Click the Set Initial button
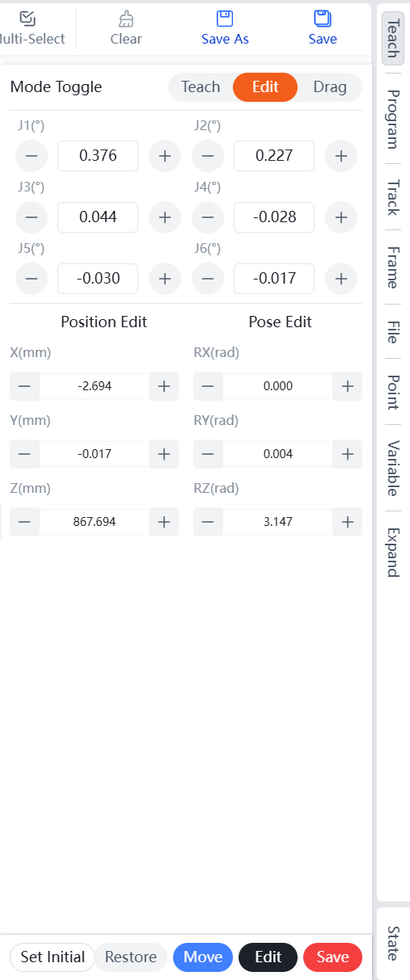The width and height of the screenshot is (410, 980). click(x=53, y=957)
